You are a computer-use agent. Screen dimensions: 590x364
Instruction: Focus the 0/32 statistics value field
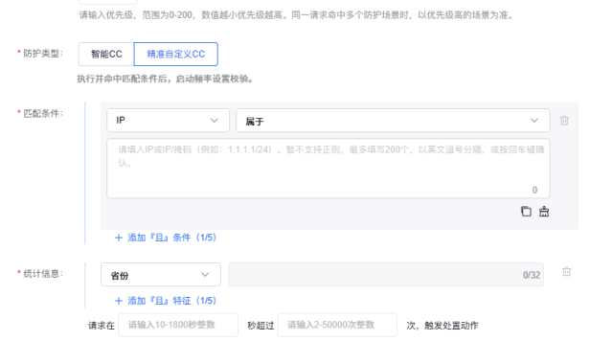pyautogui.click(x=386, y=274)
